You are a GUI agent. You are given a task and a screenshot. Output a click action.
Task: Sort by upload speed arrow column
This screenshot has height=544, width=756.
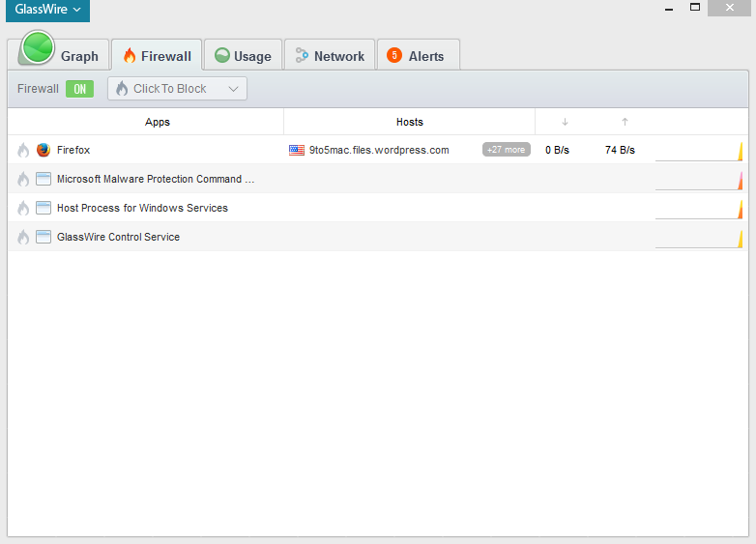click(625, 122)
